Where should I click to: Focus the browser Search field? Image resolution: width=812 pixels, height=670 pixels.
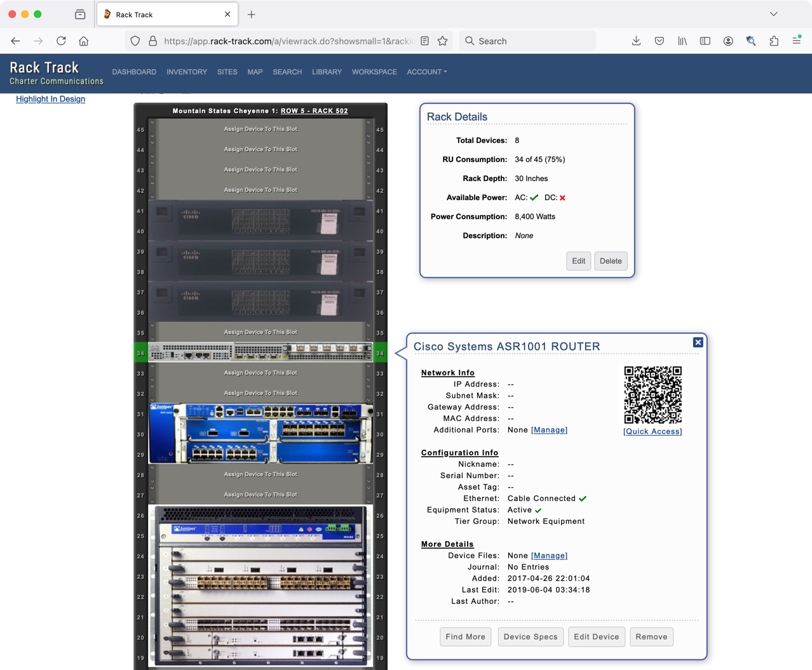[x=527, y=41]
